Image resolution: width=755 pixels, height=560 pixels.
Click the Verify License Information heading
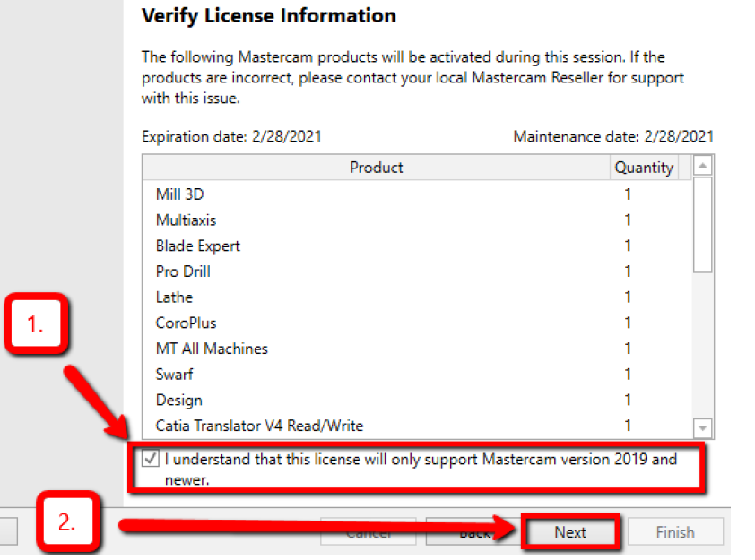(269, 15)
